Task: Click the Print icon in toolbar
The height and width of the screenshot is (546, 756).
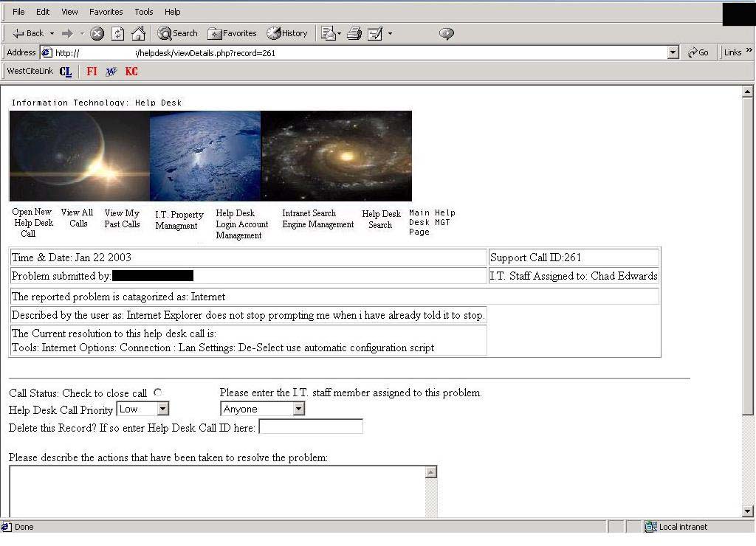Action: tap(354, 33)
